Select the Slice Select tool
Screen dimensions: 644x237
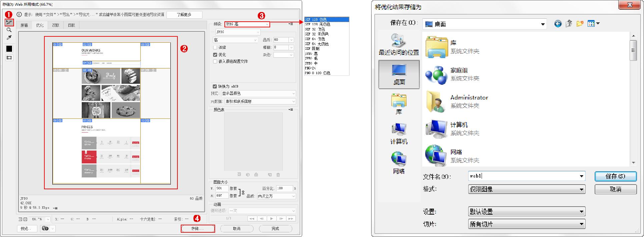pos(9,22)
